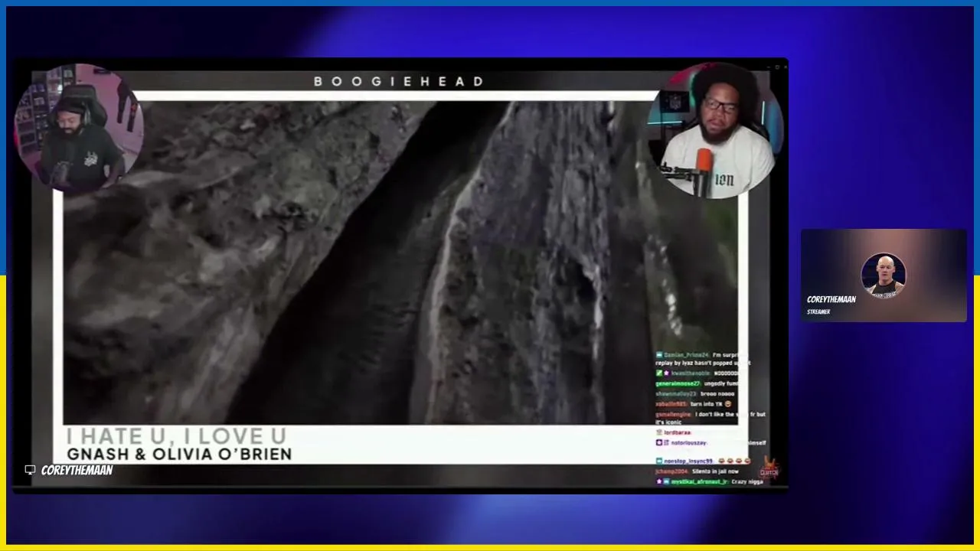Click the COREYTHEMAAN name on the streamer card
Screen dimensions: 980x551
pos(831,299)
